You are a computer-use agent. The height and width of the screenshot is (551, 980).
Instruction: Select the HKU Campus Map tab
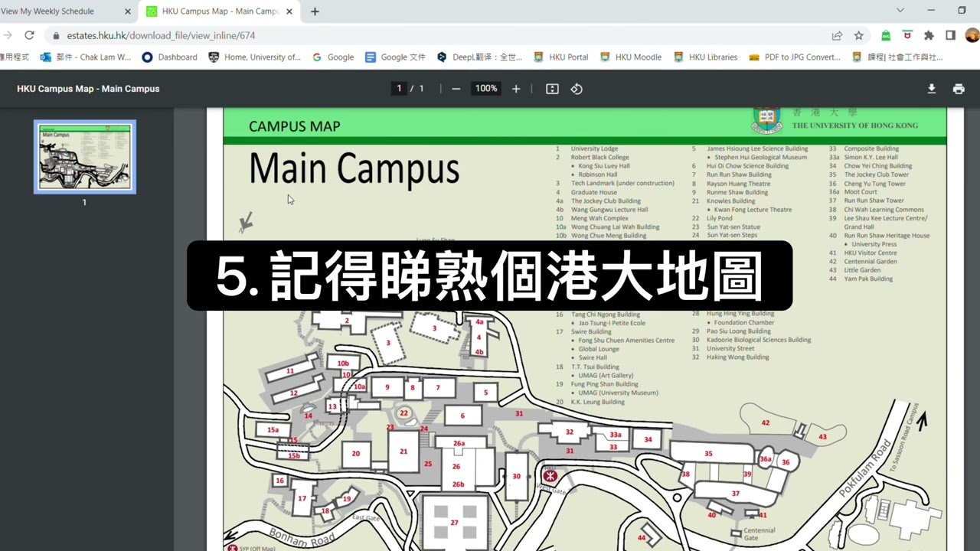[220, 11]
